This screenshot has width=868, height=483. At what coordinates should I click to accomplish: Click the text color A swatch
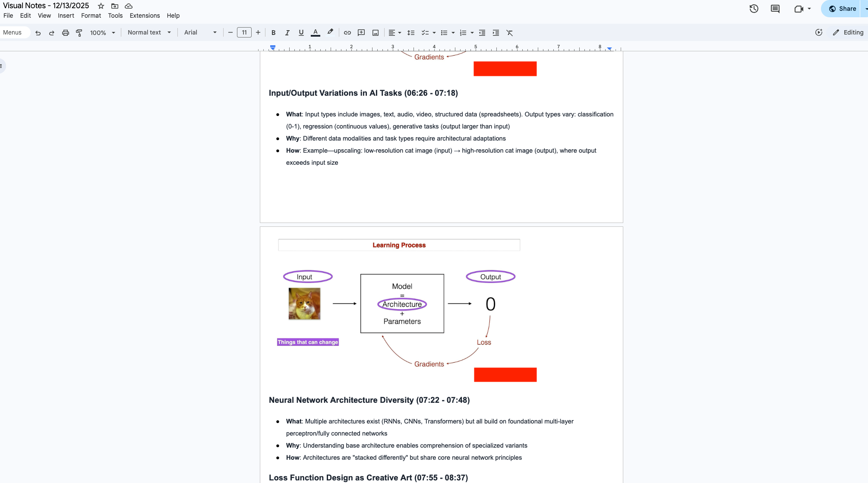click(x=316, y=33)
